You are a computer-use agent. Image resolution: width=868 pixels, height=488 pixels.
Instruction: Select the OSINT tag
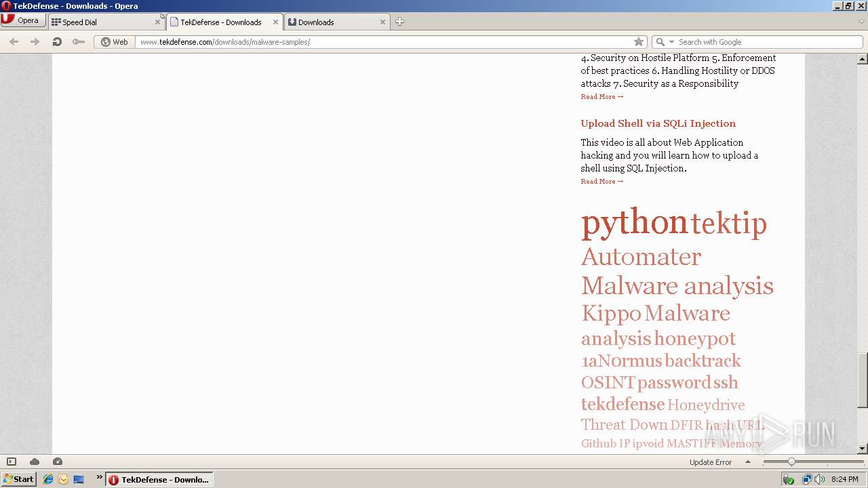[x=608, y=383]
